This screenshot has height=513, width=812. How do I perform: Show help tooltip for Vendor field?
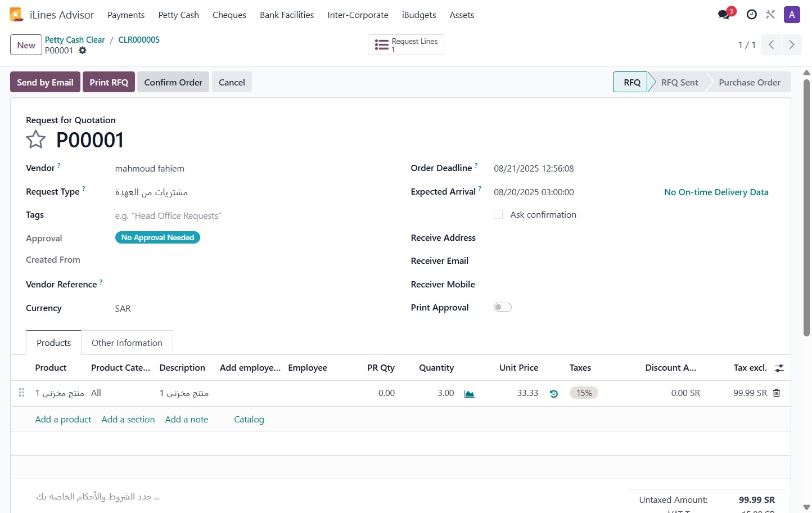59,165
